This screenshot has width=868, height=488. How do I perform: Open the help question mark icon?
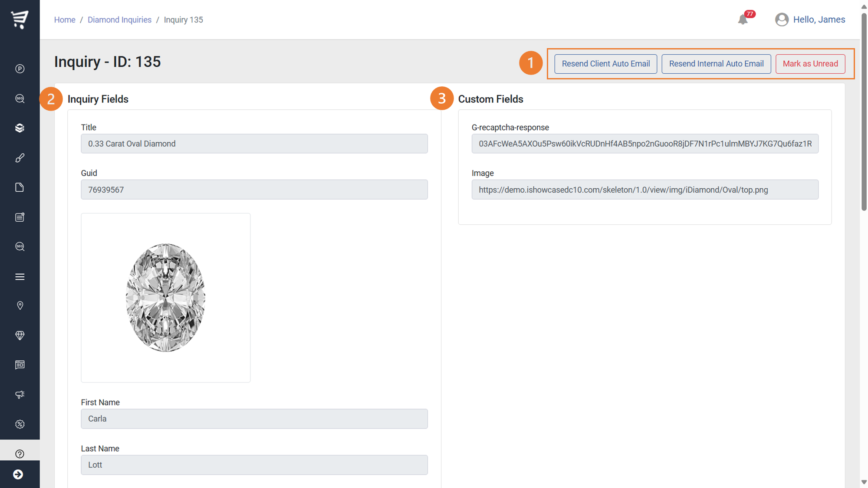click(x=20, y=454)
